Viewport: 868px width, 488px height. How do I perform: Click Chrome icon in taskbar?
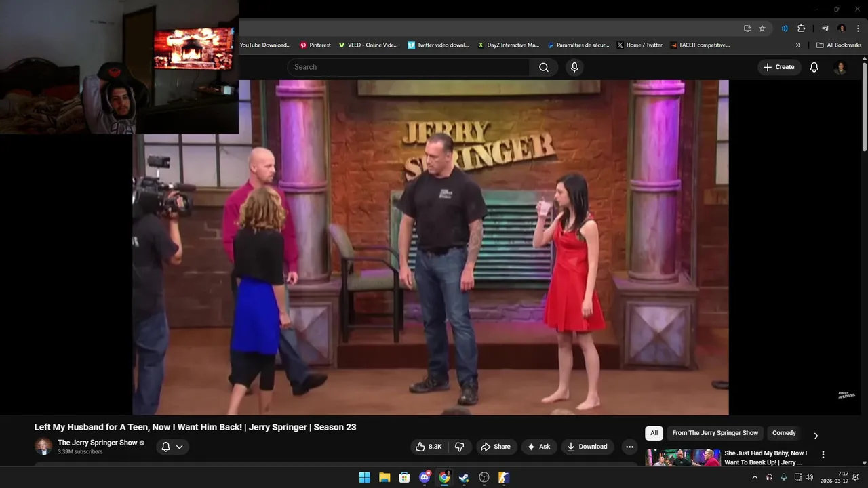(x=444, y=477)
